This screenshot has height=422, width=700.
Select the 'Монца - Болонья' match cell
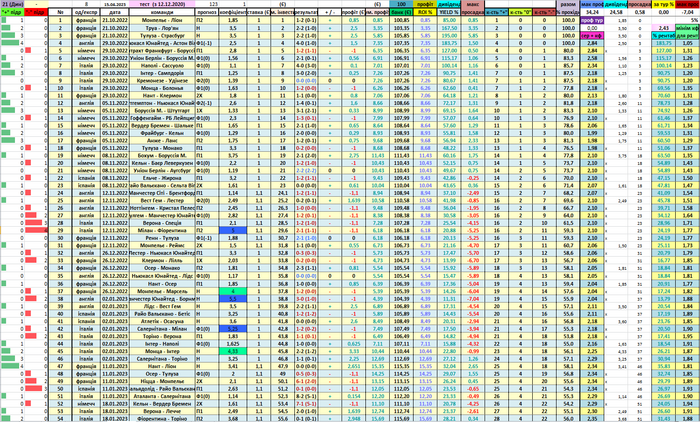[x=162, y=88]
